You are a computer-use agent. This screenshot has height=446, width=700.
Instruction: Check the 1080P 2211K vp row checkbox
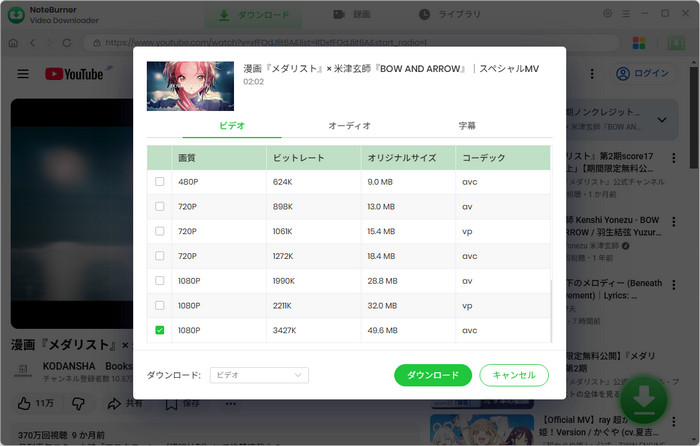[x=159, y=305]
